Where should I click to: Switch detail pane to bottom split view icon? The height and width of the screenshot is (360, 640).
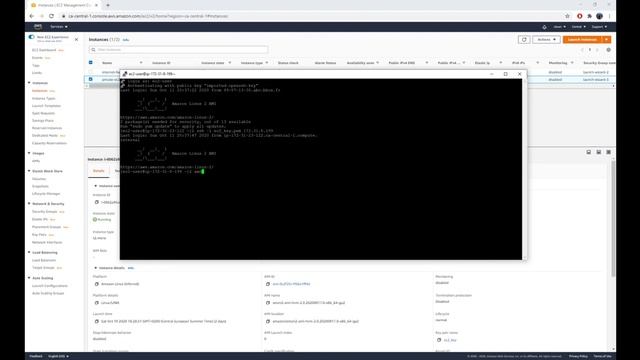point(589,152)
